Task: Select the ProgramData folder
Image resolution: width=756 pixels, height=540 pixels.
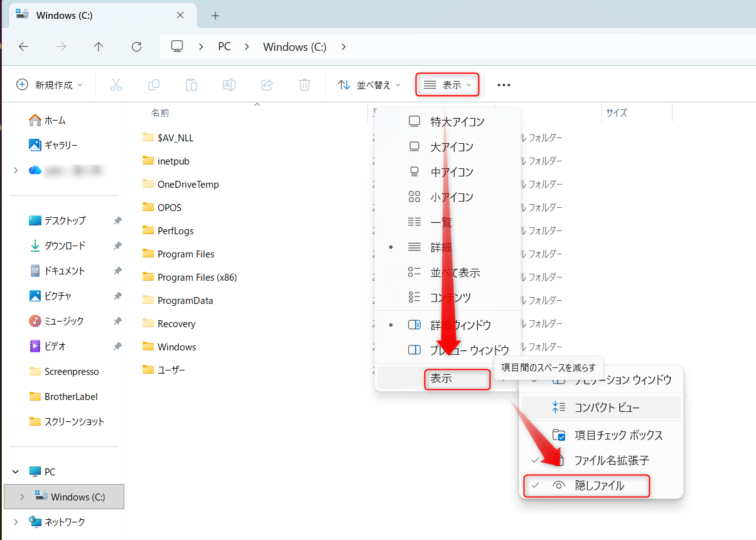Action: point(178,300)
